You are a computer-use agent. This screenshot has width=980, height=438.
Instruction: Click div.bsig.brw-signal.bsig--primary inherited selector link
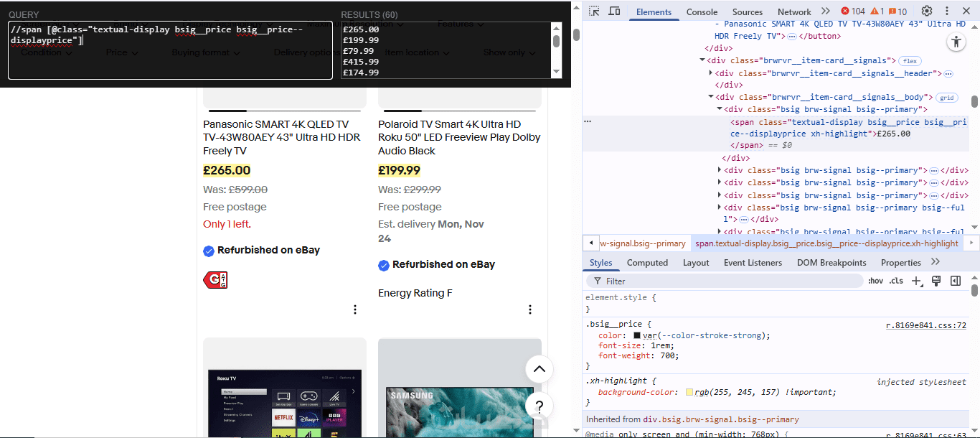click(x=720, y=419)
